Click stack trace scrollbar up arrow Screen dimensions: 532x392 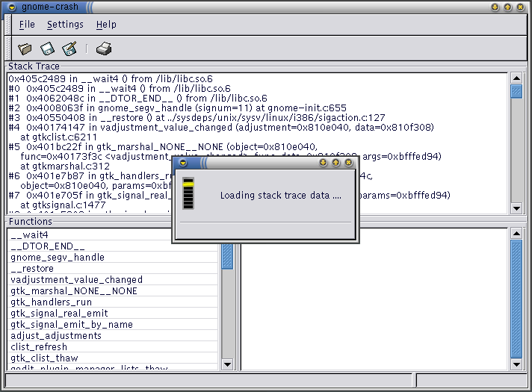[516, 78]
